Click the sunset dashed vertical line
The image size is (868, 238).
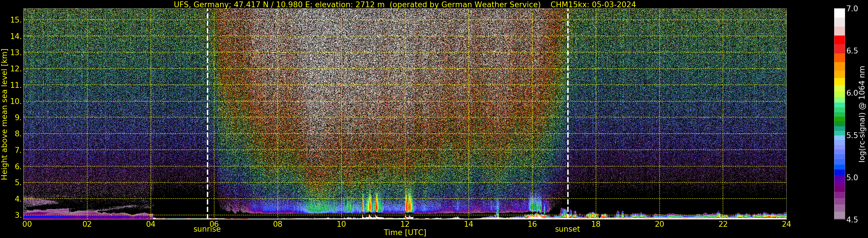pos(568,114)
